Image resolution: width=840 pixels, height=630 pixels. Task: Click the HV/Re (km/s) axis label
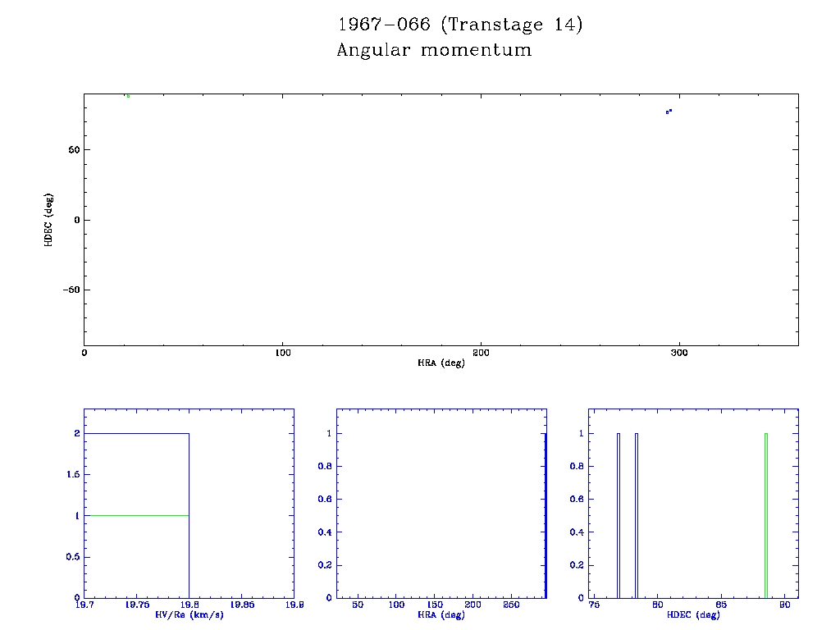coord(189,614)
